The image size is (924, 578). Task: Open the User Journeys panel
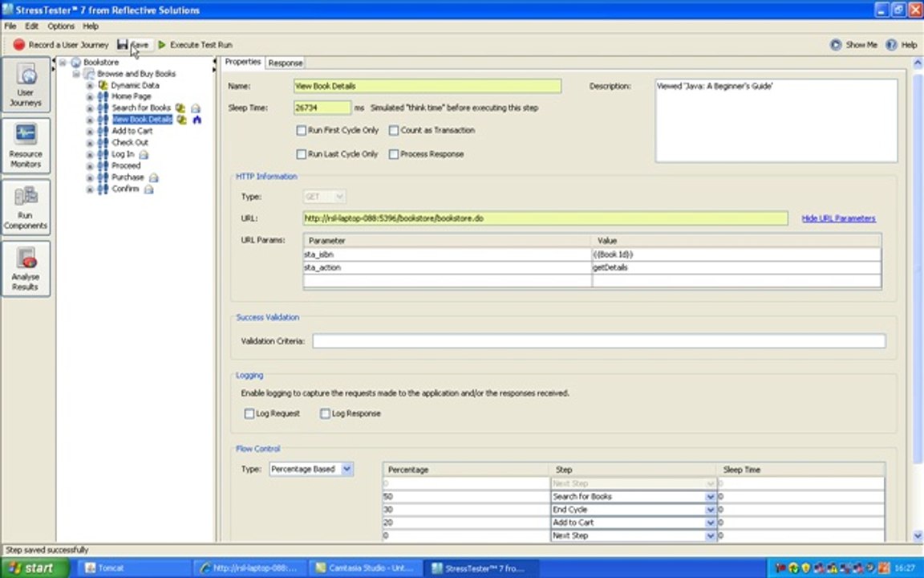tap(26, 85)
